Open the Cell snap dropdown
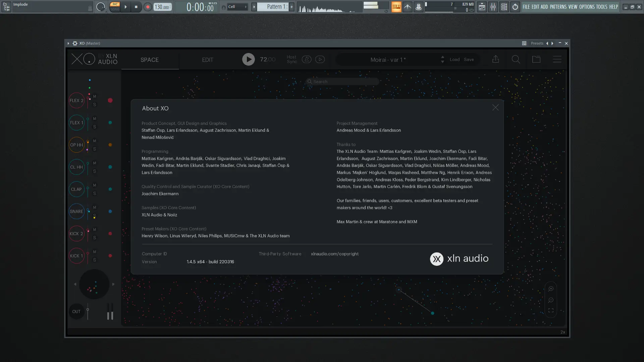The width and height of the screenshot is (644, 362). (x=237, y=7)
